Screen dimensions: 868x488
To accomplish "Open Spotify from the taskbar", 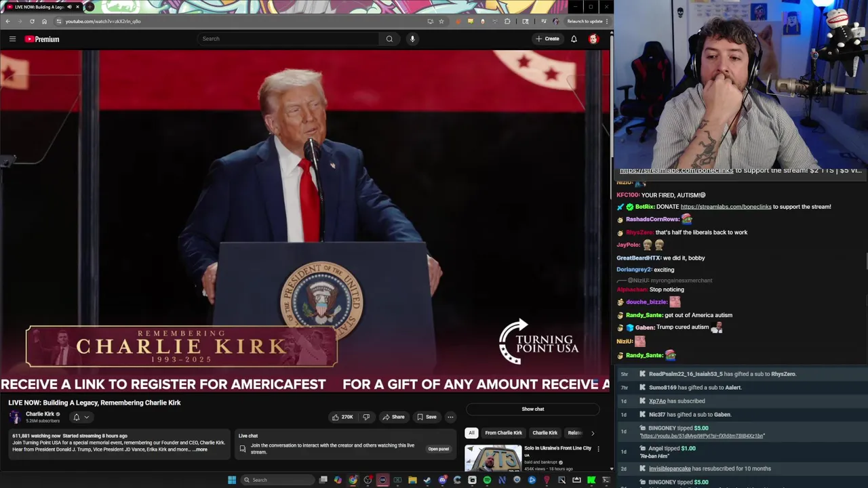I will [487, 480].
